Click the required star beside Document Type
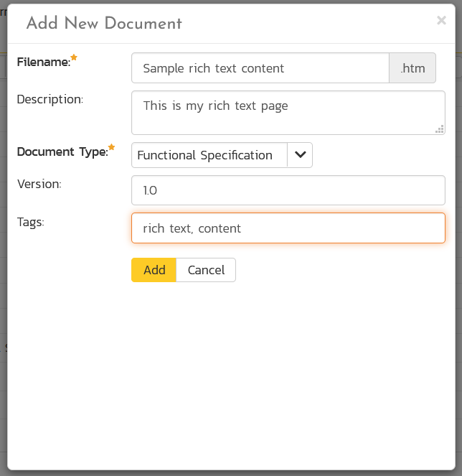The height and width of the screenshot is (476, 462). coord(111,147)
